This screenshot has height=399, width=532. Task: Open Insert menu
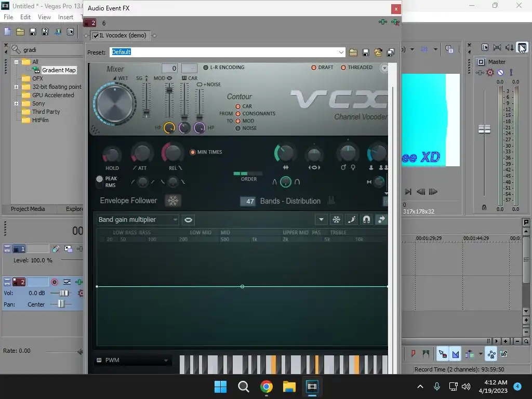point(65,17)
